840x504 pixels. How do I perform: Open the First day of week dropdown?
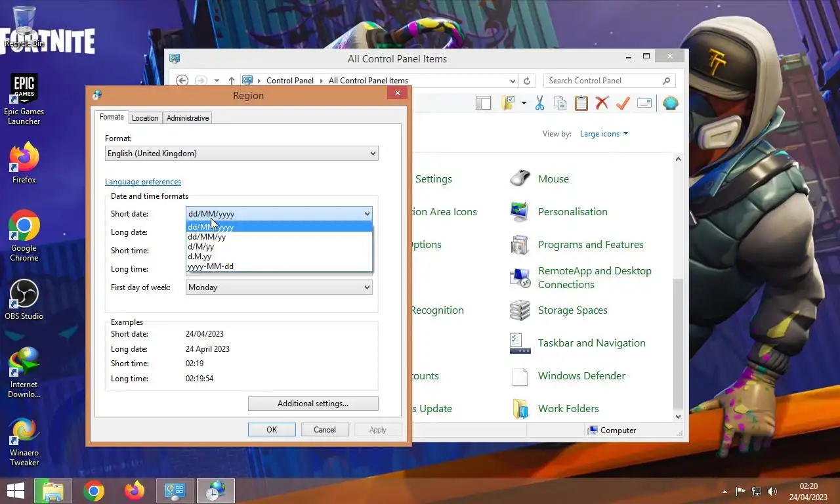pos(279,287)
